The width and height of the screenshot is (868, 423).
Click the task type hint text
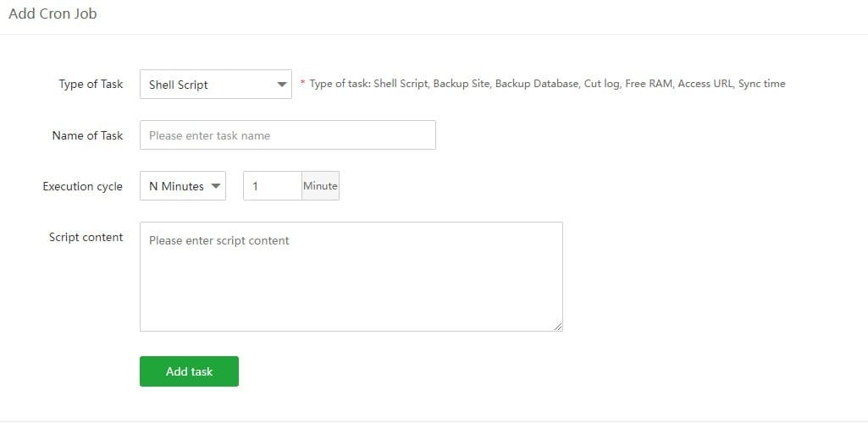click(547, 84)
